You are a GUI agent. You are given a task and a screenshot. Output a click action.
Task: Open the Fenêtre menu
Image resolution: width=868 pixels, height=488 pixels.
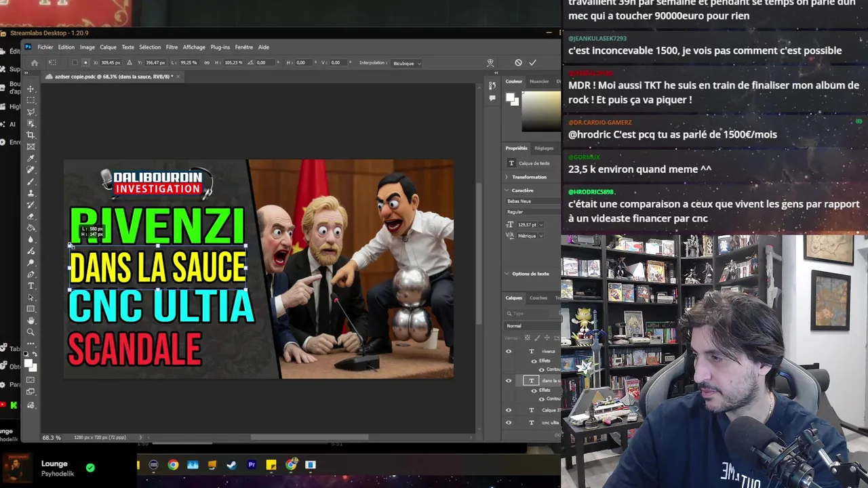[243, 47]
